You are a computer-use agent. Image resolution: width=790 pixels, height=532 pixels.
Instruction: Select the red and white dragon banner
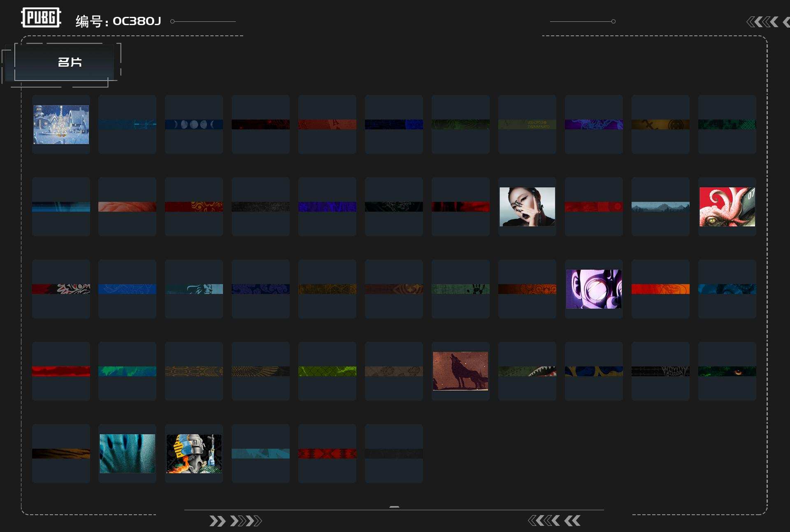(x=61, y=289)
